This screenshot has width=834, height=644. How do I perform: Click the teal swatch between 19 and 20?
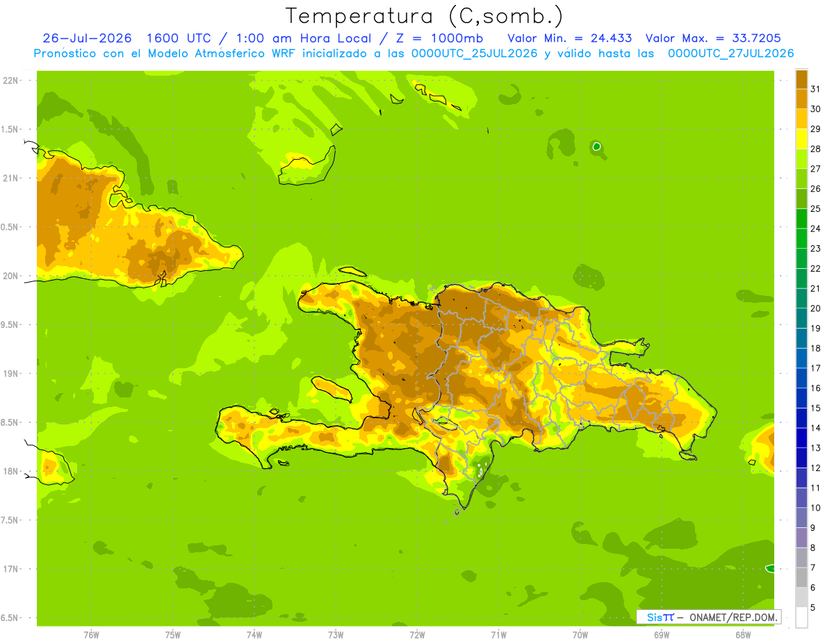[801, 318]
